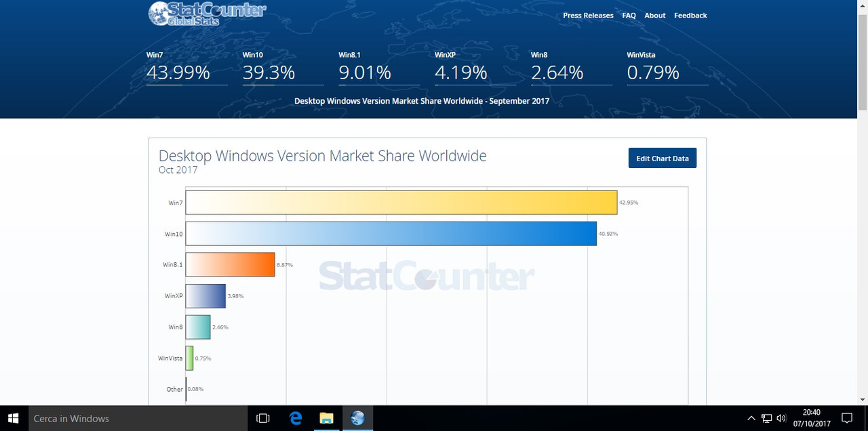Click the WinVista axis label on chart
The height and width of the screenshot is (431, 868).
click(x=170, y=358)
